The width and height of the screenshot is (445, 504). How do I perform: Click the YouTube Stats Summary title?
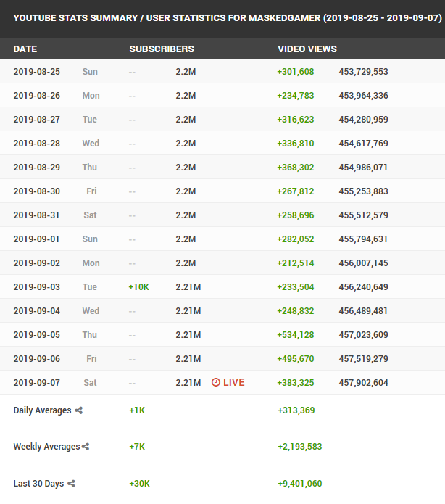click(228, 18)
